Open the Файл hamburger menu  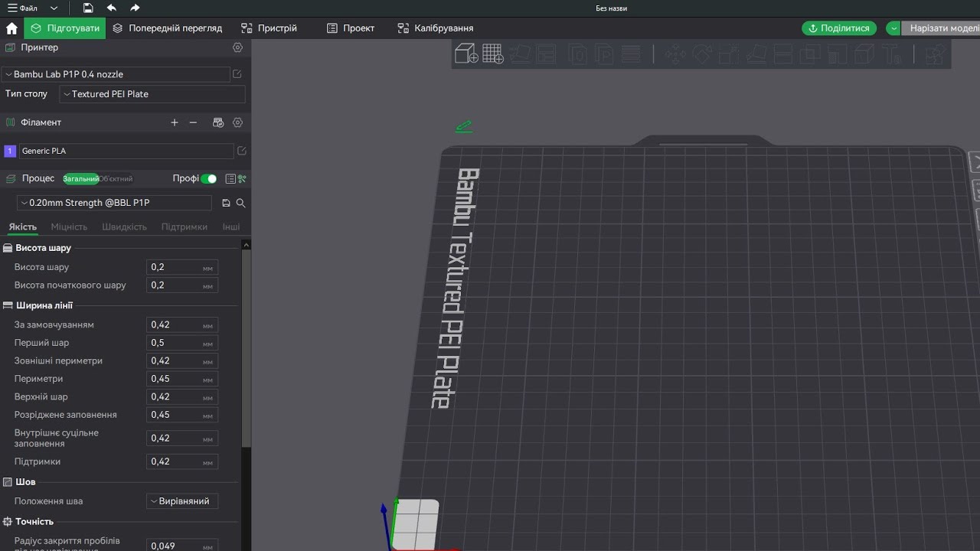pos(22,8)
